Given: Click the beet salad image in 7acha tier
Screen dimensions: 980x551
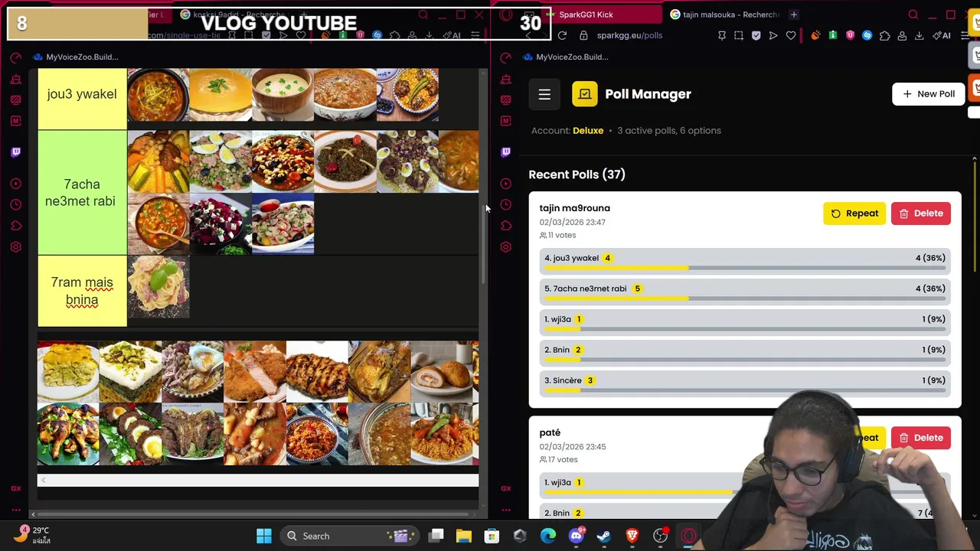Looking at the screenshot, I should tap(220, 223).
